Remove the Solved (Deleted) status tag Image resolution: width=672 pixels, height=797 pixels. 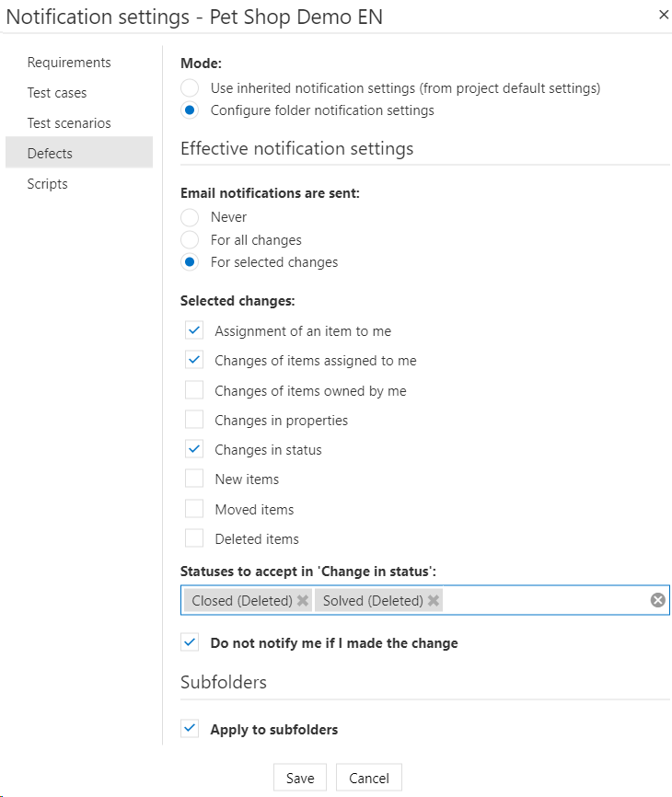click(434, 601)
